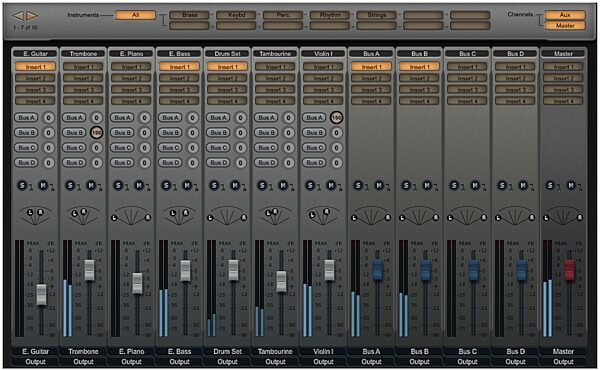Click the Master red volume fader
Screen dimensions: 600x370
point(570,269)
